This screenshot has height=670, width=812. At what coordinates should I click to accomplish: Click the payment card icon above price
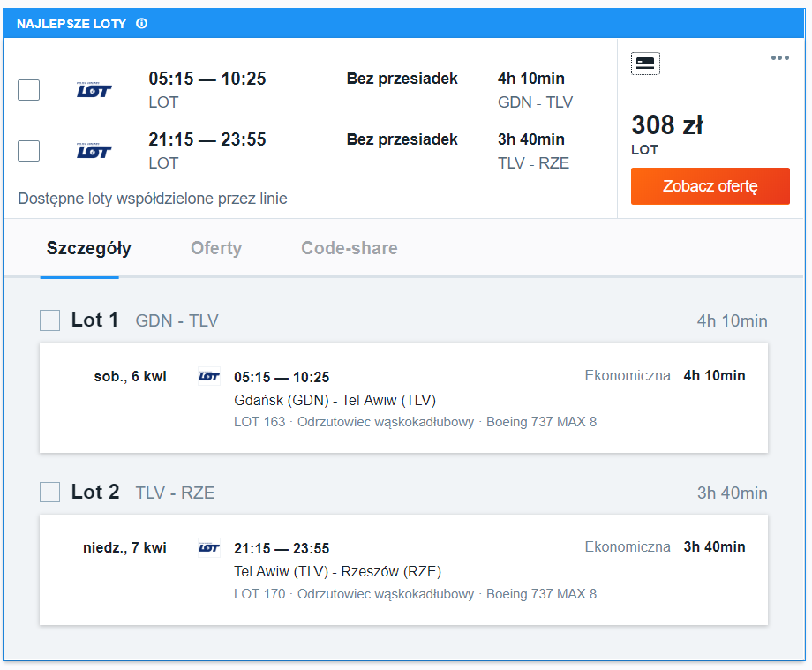pyautogui.click(x=645, y=64)
